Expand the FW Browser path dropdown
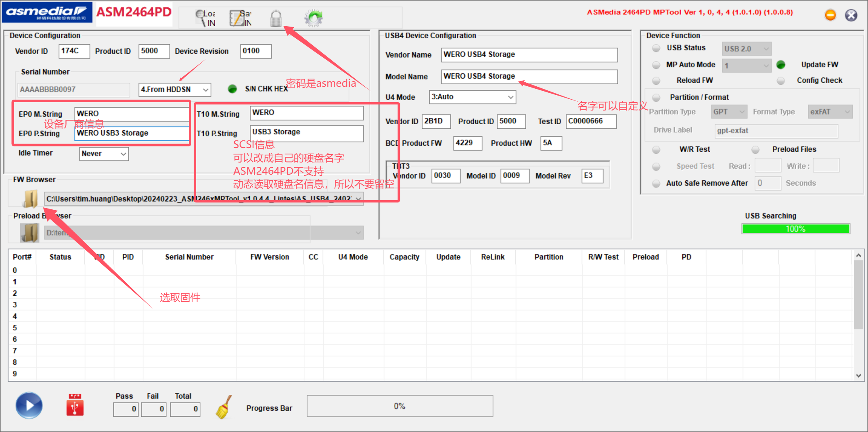Screen dimensions: 868x432 click(x=204, y=198)
